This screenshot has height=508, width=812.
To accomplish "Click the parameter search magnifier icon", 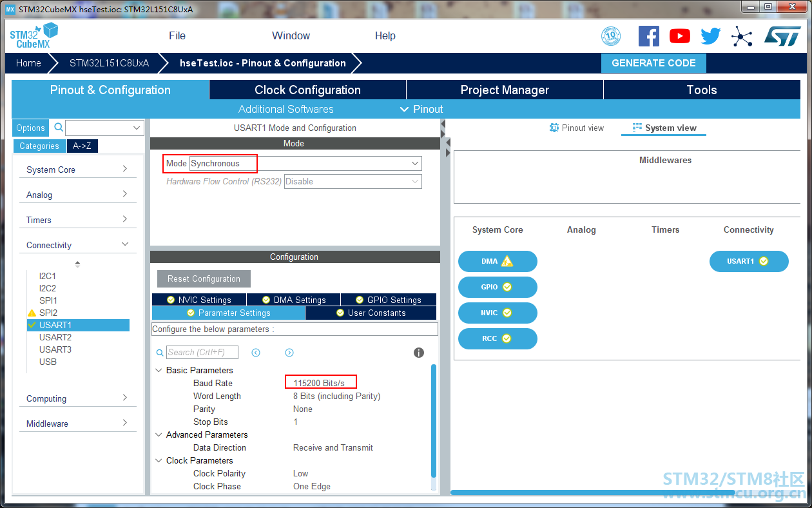I will click(x=160, y=353).
